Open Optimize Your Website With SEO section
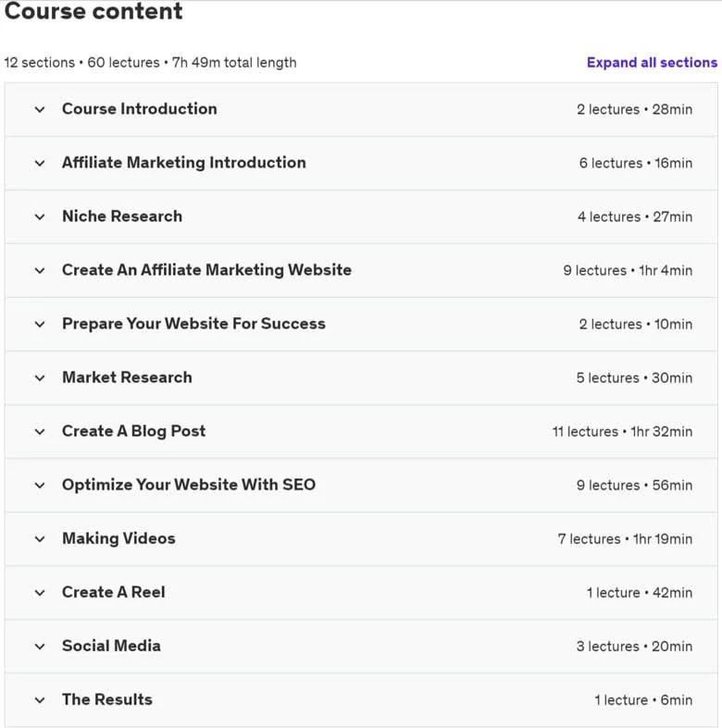Image resolution: width=722 pixels, height=728 pixels. point(189,485)
